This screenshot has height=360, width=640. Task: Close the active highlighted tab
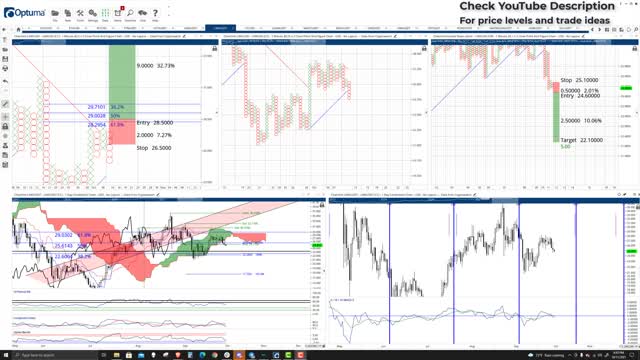click(x=233, y=28)
